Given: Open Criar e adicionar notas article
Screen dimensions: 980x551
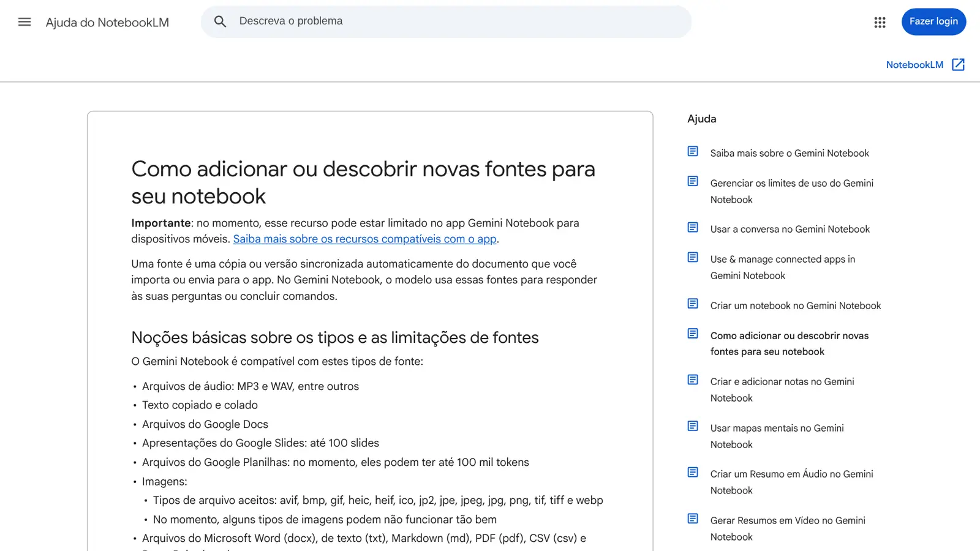Looking at the screenshot, I should tap(782, 389).
